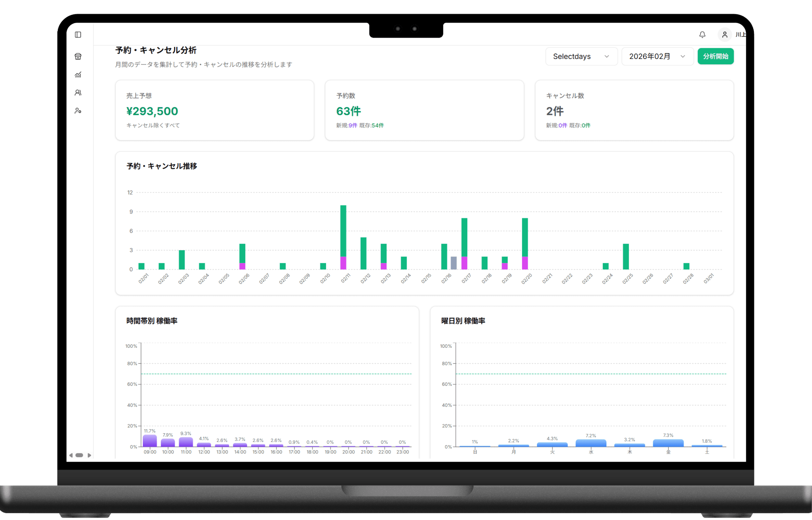The height and width of the screenshot is (520, 812).
Task: Click キャンセル除くすべて caption
Action: tap(153, 125)
